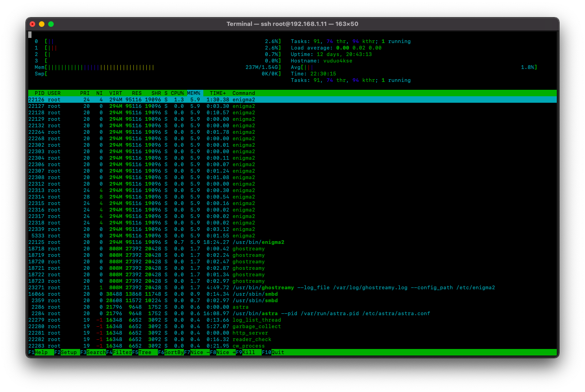Open F6 SortBy in footer bar
The image size is (585, 392).
pos(171,353)
